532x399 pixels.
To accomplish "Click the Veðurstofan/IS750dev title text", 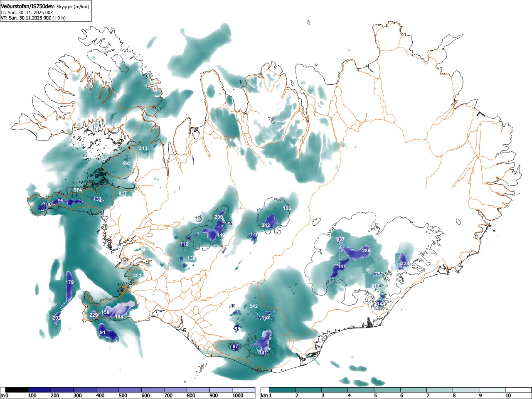I will pos(27,6).
